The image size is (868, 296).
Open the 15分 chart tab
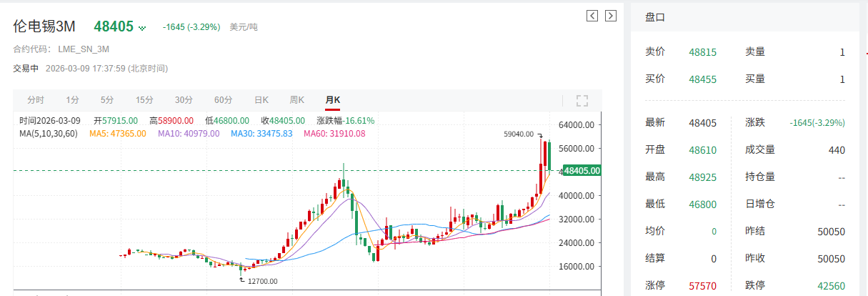[x=144, y=100]
